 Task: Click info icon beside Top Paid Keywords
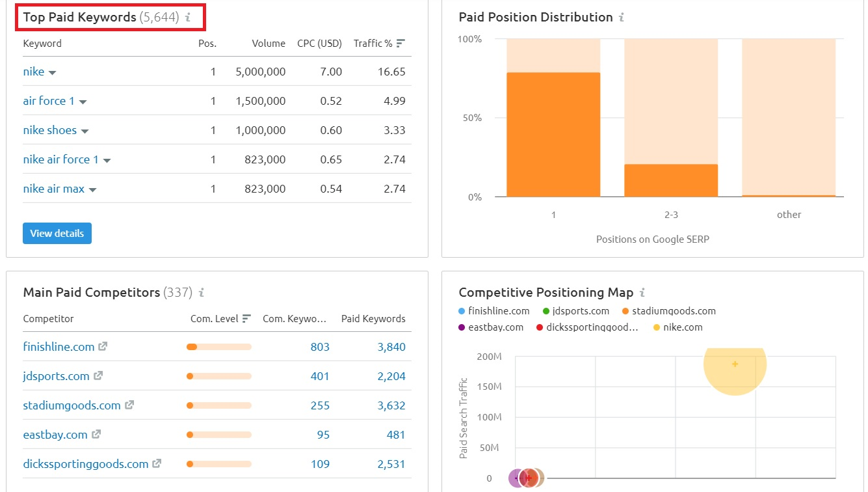click(x=188, y=18)
